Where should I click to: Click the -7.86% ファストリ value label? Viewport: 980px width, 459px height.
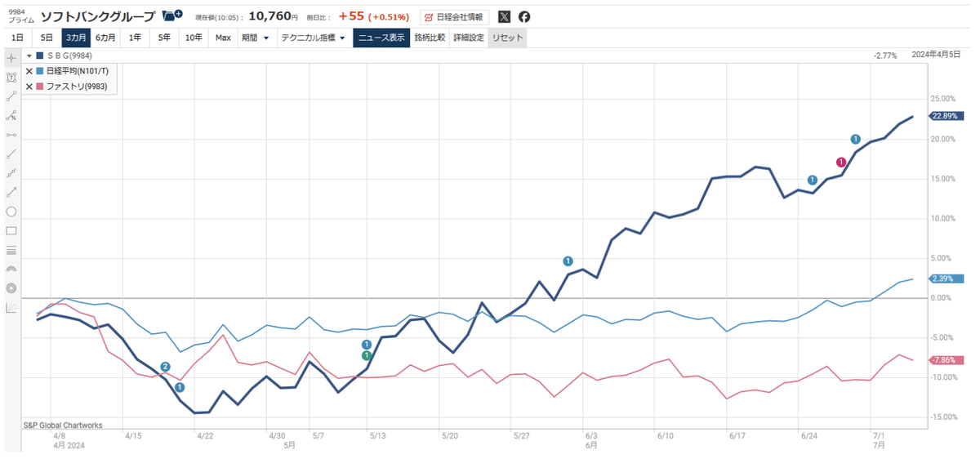(946, 360)
